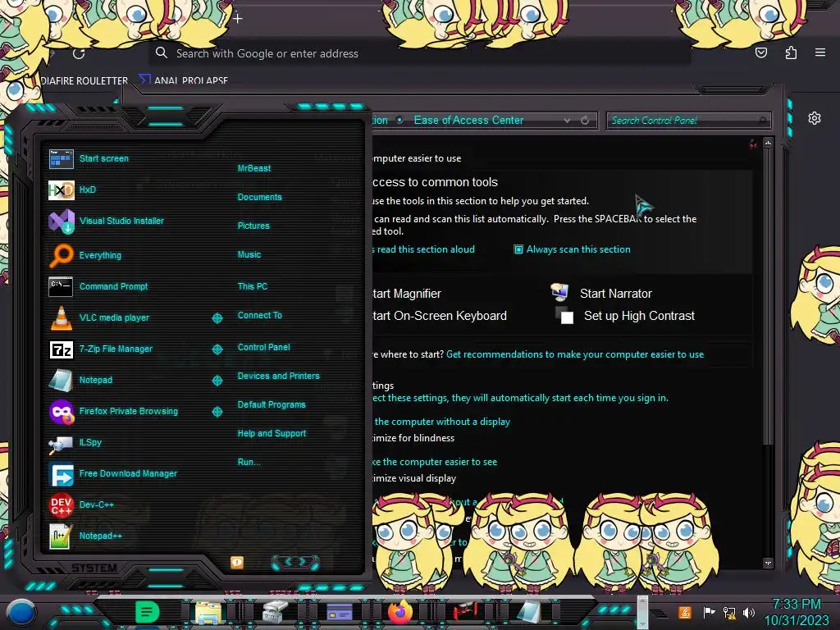Open Firefox new tab settings gear

pyautogui.click(x=815, y=118)
